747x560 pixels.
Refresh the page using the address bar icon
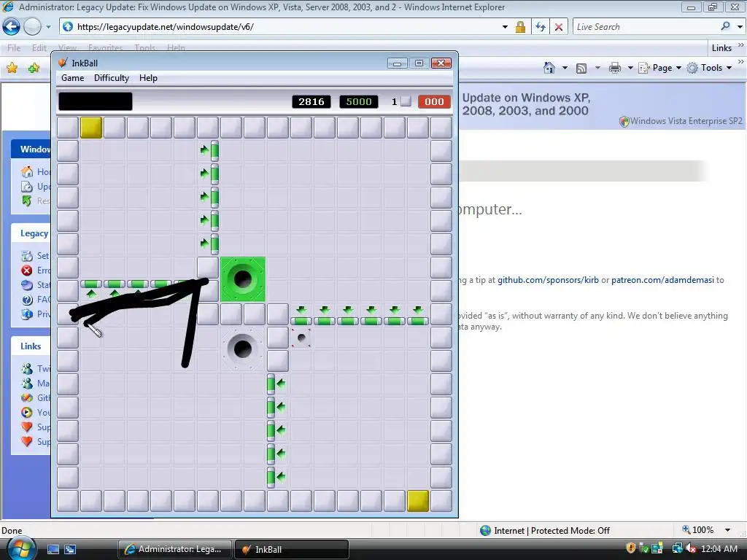pos(541,27)
